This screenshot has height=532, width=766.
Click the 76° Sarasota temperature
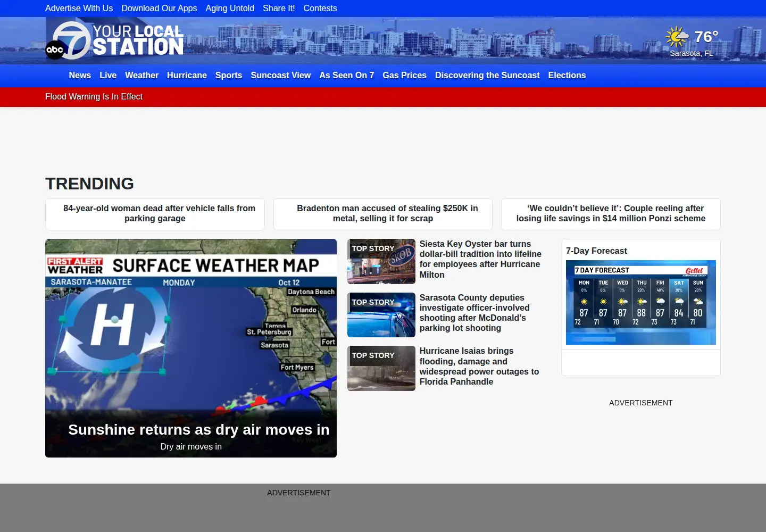coord(706,37)
